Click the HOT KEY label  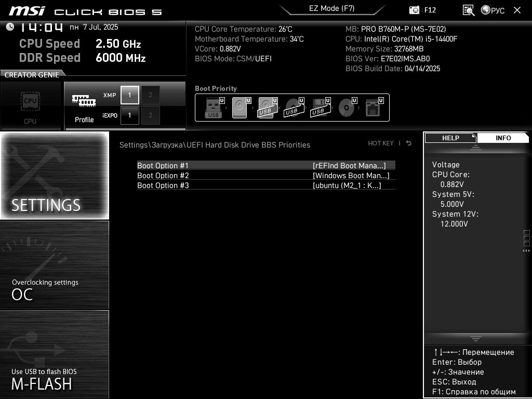381,143
